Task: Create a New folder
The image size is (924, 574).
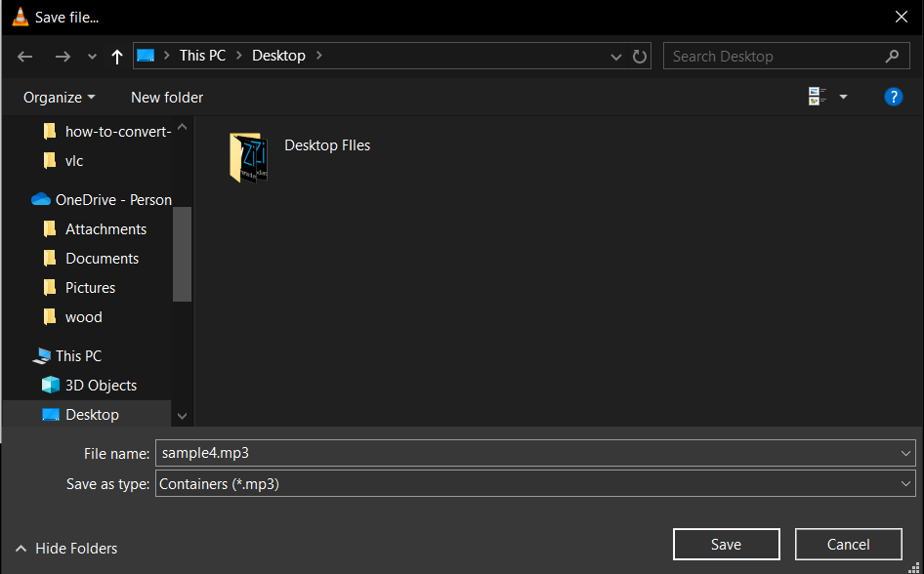Action: click(x=166, y=97)
